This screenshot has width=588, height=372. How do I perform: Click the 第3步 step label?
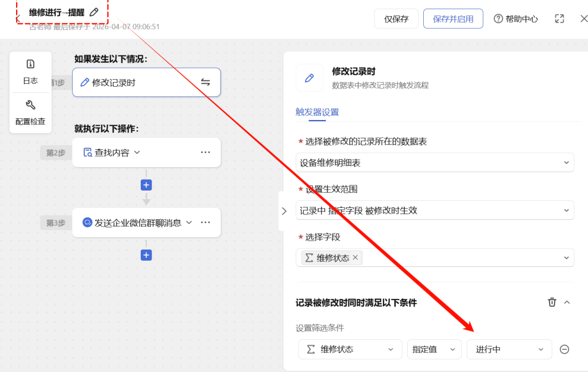tap(56, 223)
